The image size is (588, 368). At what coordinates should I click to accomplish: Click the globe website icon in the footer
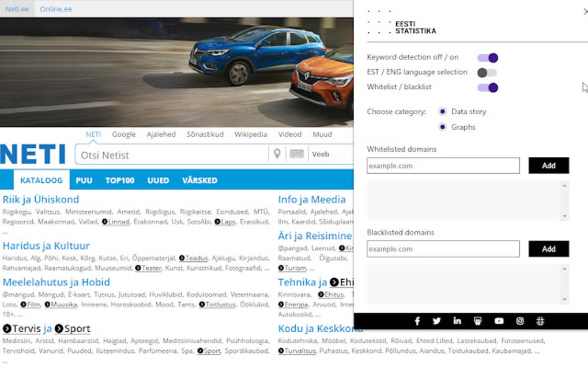coord(540,321)
